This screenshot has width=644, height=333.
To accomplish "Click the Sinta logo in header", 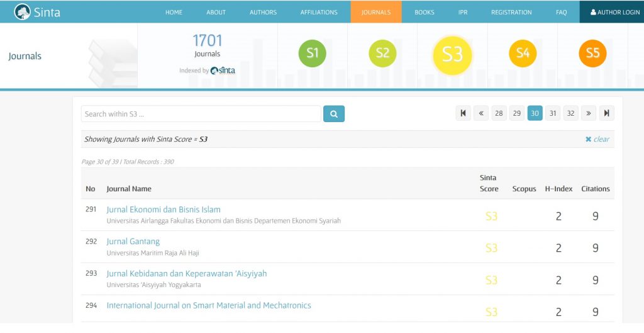I will 37,12.
